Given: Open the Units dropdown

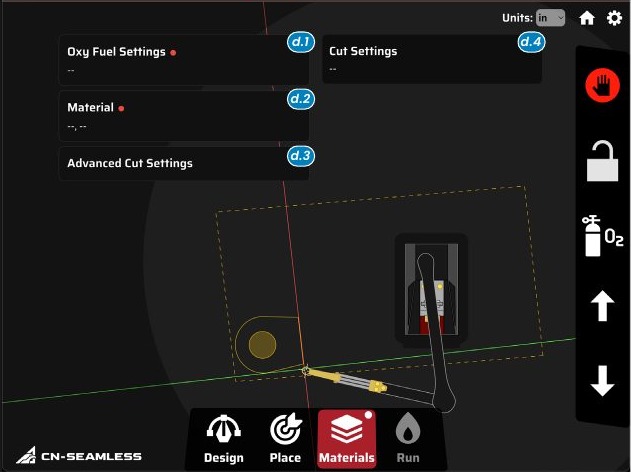Looking at the screenshot, I should (550, 18).
